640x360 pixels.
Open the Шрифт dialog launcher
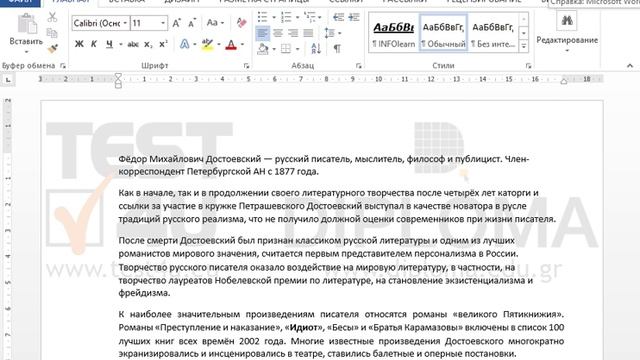tap(247, 66)
